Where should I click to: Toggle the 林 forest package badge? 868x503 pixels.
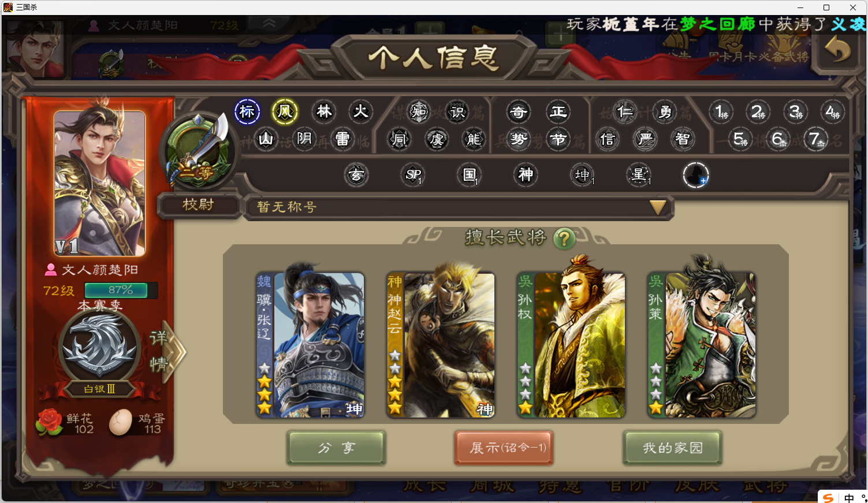pyautogui.click(x=324, y=111)
